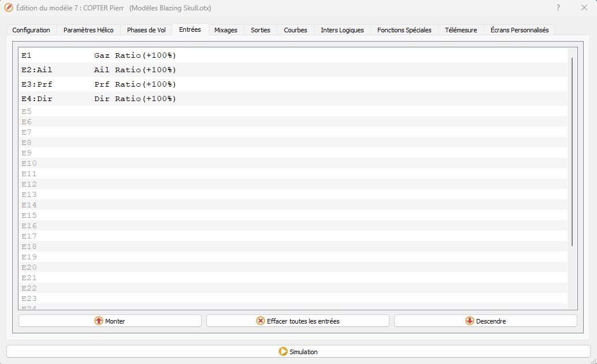
Task: Go to the Phases de Vol tab
Action: [146, 30]
